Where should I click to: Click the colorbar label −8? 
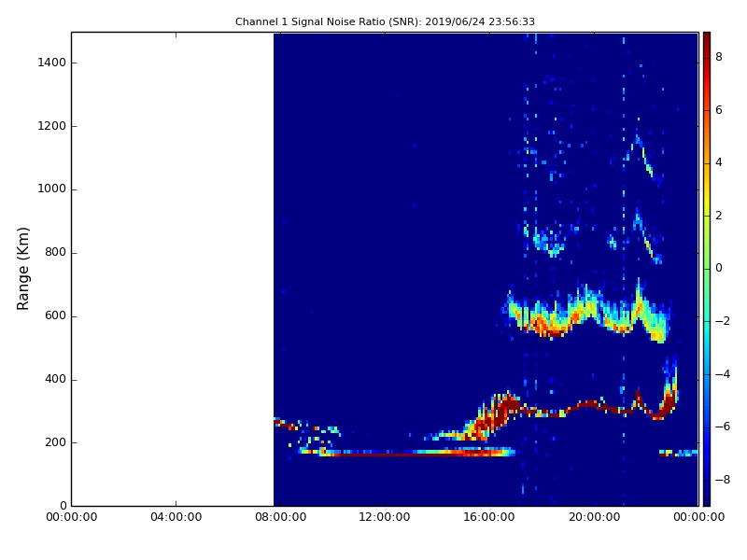pos(723,480)
